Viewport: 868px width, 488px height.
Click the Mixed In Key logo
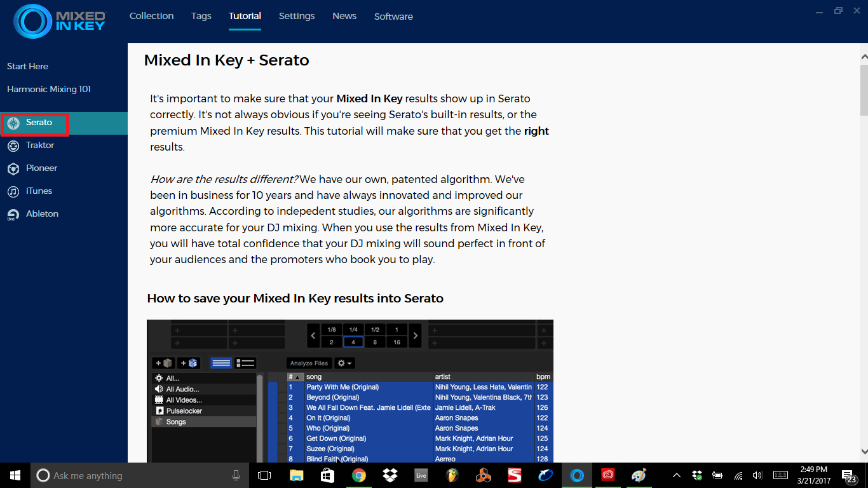coord(59,21)
